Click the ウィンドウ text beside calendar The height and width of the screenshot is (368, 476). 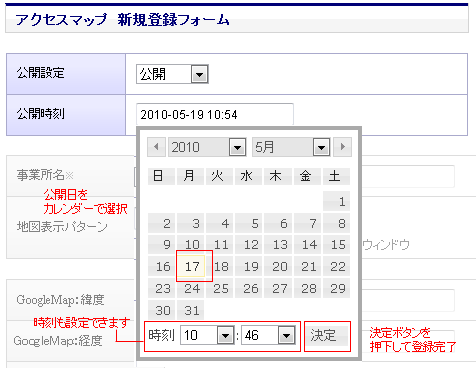click(x=386, y=245)
